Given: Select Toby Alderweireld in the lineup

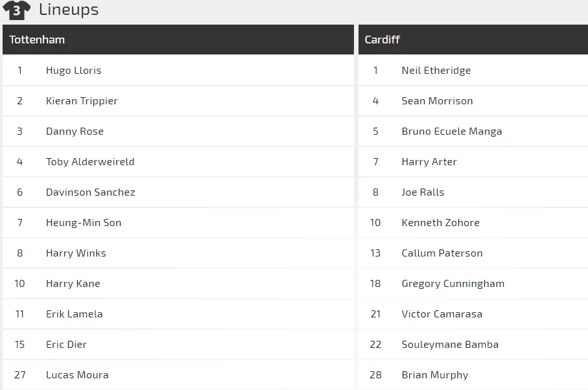Looking at the screenshot, I should click(90, 162).
